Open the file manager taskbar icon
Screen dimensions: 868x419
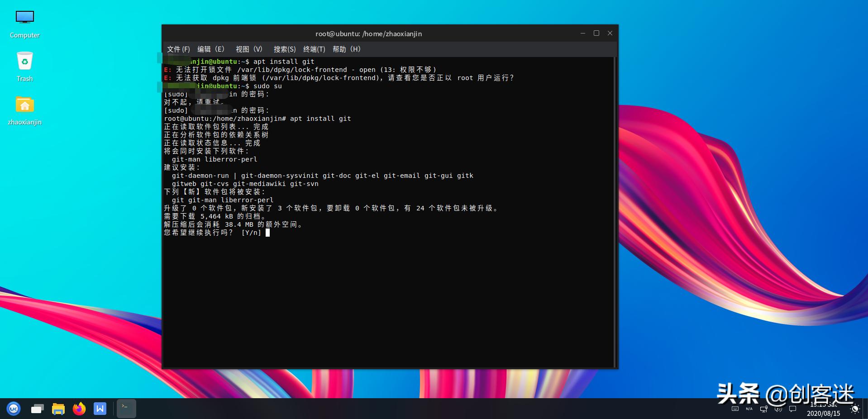tap(58, 409)
